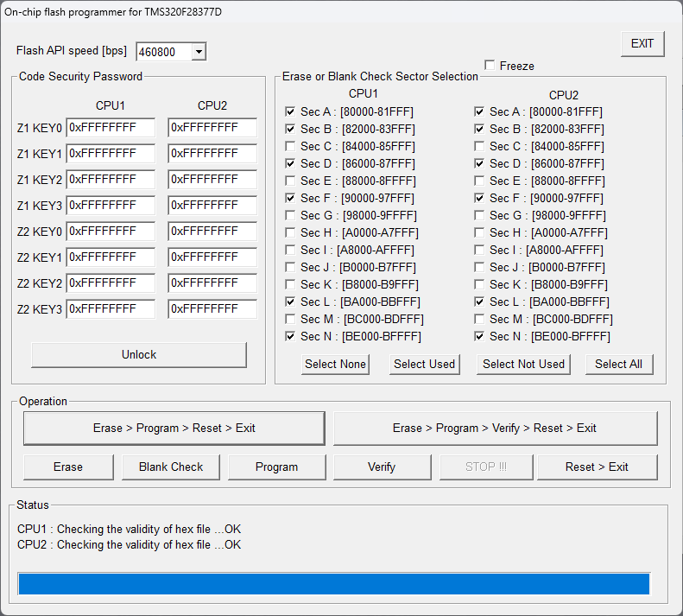Screen dimensions: 683x616
Task: Open the Flash API speed dropdown
Action: click(x=199, y=52)
